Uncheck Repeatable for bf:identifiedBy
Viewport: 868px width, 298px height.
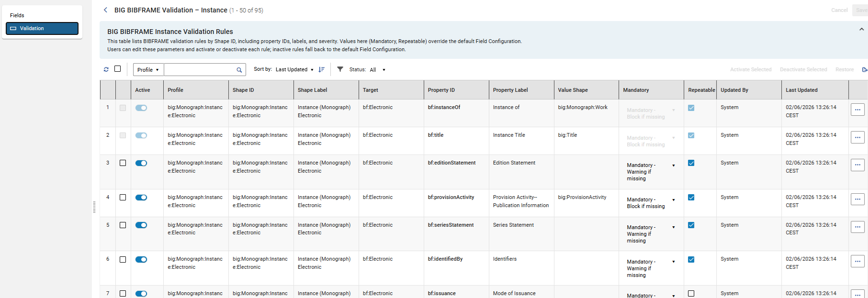coord(691,260)
